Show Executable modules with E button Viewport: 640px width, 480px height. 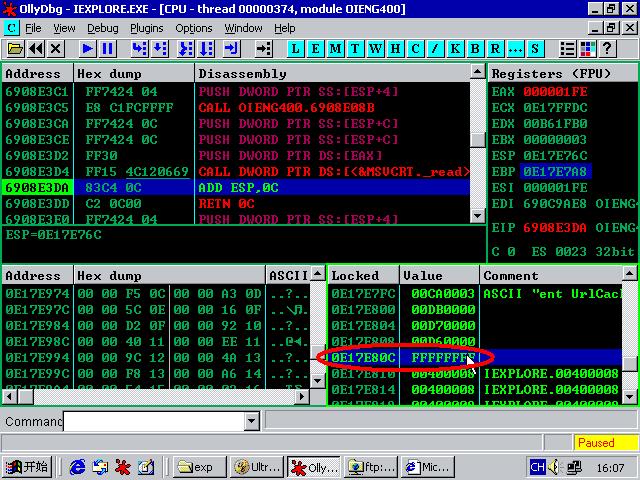click(x=315, y=49)
